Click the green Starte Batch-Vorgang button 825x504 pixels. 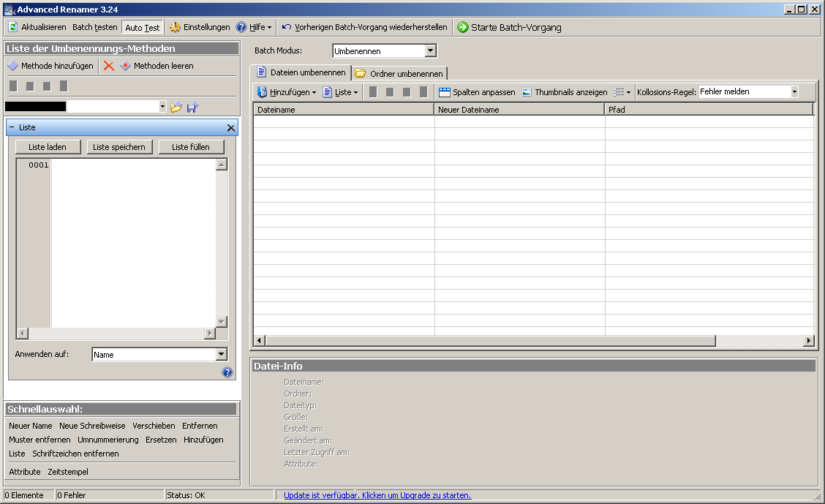click(x=509, y=27)
